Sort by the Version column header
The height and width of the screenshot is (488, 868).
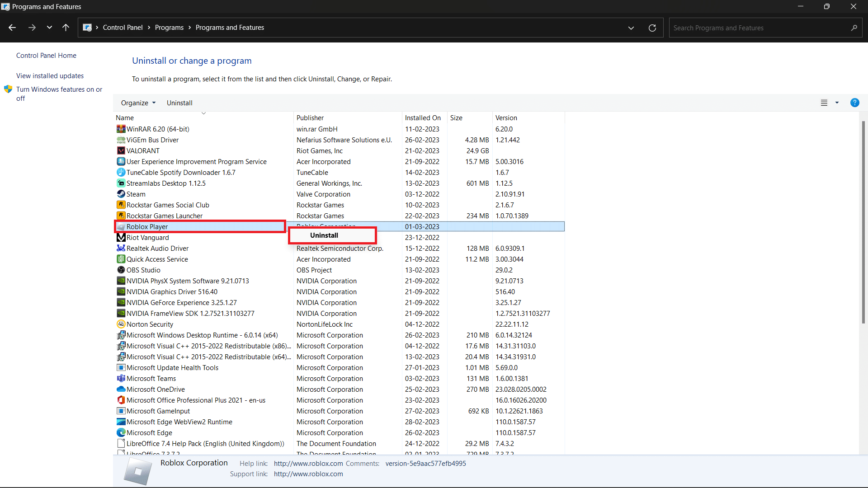click(x=528, y=118)
